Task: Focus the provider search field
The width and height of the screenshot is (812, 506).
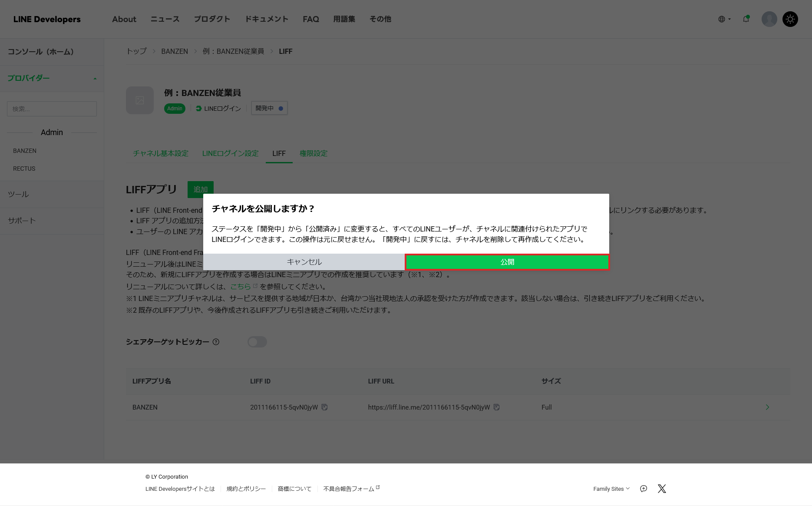Action: [52, 109]
